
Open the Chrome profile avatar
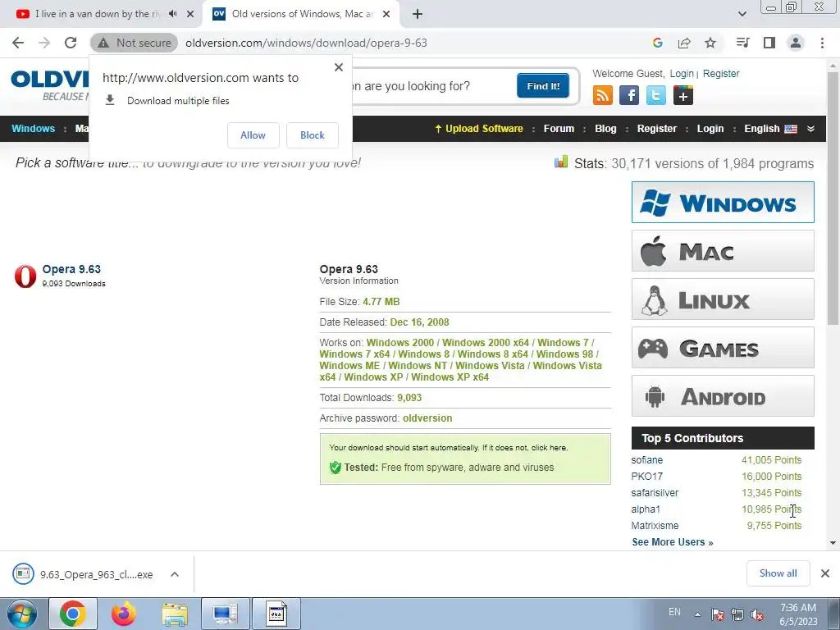point(796,43)
